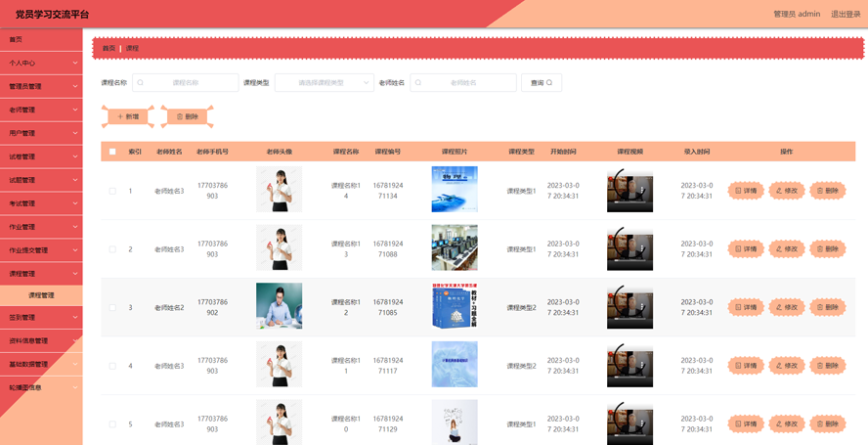Screen dimensions: 868x445
Task: Expand 个人中心 sidebar menu
Action: tap(41, 64)
